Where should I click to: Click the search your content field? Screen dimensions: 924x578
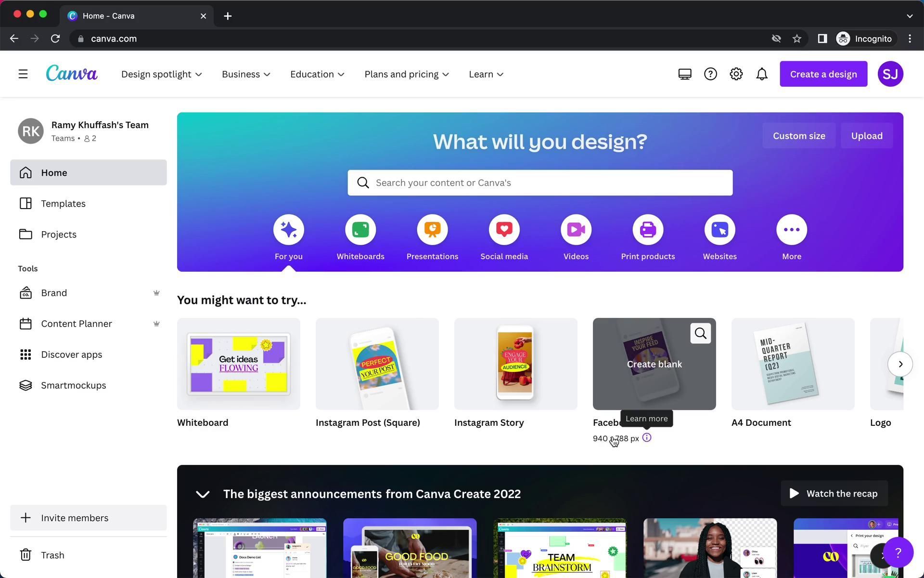pyautogui.click(x=549, y=183)
